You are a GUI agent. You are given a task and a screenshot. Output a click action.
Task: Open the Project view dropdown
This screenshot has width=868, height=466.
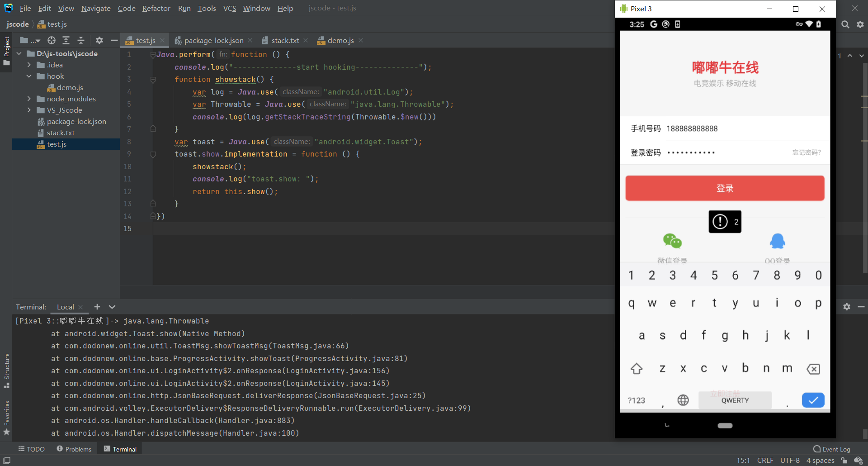pyautogui.click(x=30, y=40)
